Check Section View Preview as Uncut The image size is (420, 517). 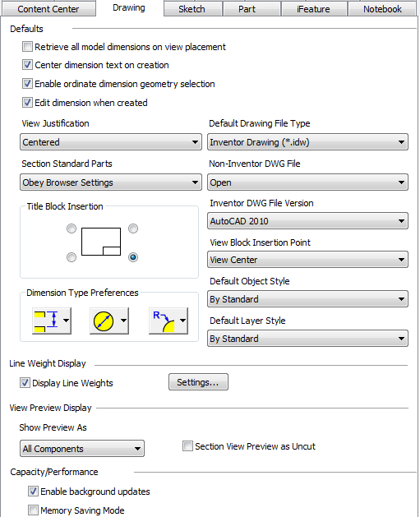187,446
